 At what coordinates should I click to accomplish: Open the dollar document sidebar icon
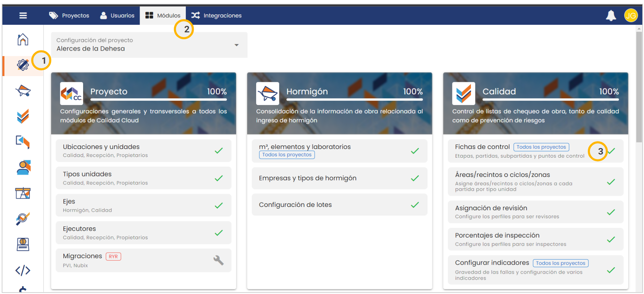(23, 244)
